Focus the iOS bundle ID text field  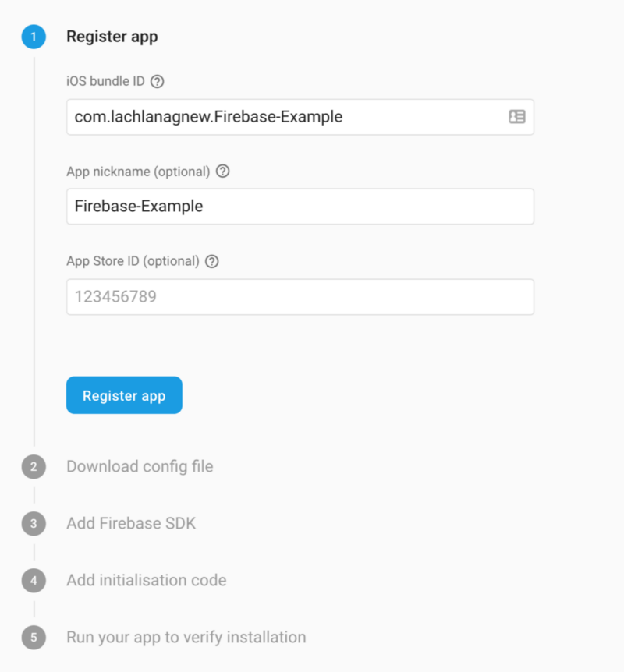tap(300, 117)
